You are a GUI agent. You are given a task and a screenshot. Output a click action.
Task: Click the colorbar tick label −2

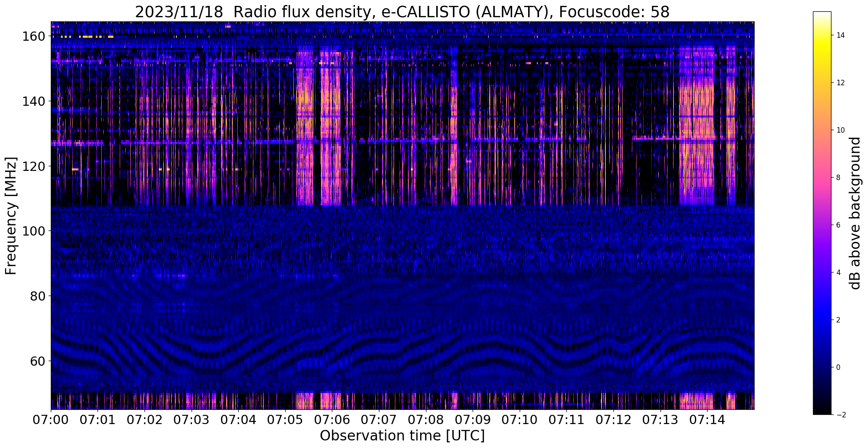pyautogui.click(x=841, y=415)
